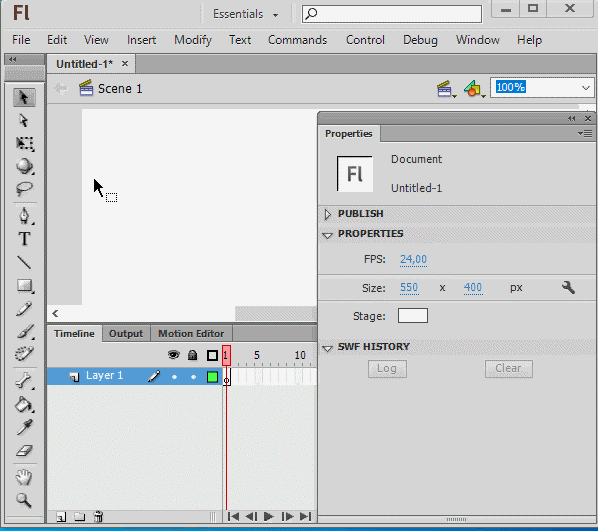Select the Bone tool

[24, 381]
